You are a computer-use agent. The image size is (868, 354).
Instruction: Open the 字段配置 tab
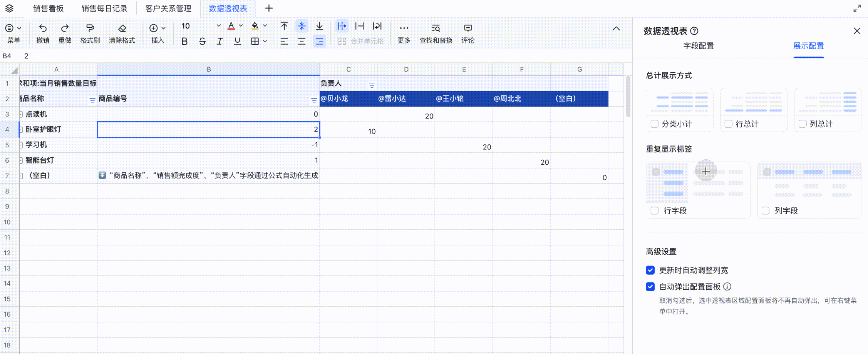click(698, 46)
